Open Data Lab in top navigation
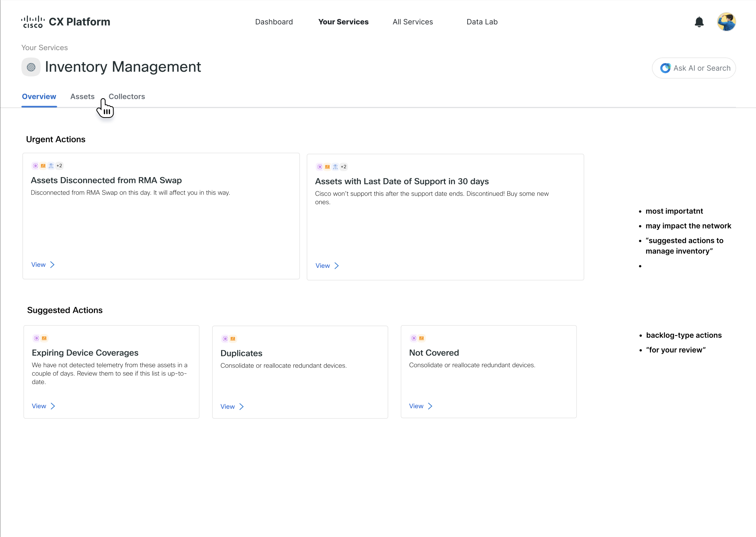Viewport: 756px width, 537px height. click(x=482, y=22)
